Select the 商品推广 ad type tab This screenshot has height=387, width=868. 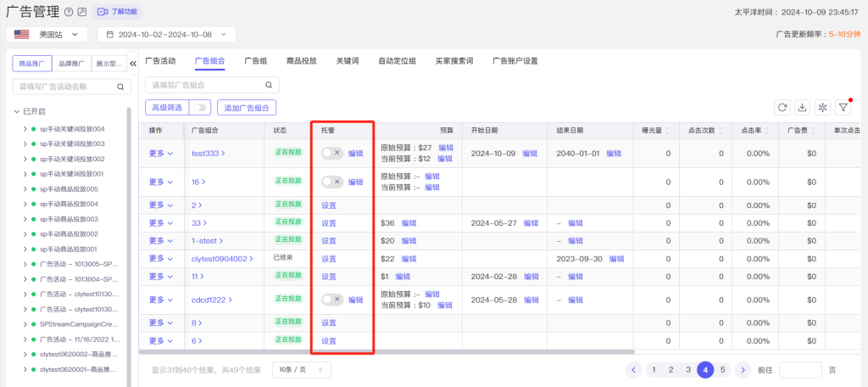click(x=32, y=64)
